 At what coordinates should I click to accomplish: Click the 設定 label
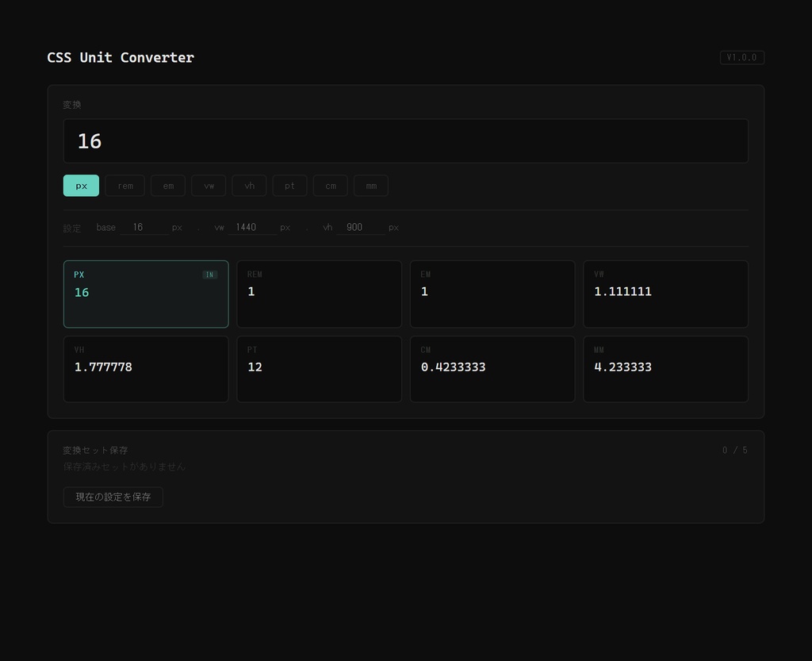[x=72, y=228]
